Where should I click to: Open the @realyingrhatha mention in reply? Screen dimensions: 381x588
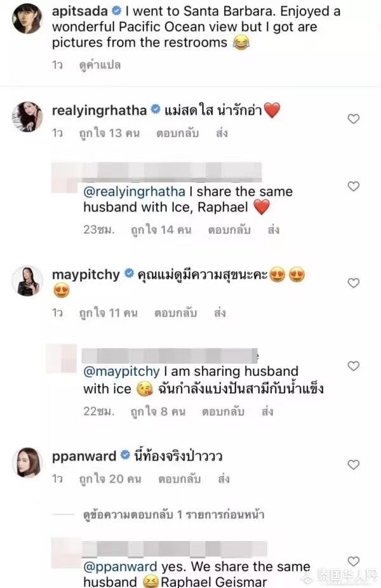tap(134, 191)
